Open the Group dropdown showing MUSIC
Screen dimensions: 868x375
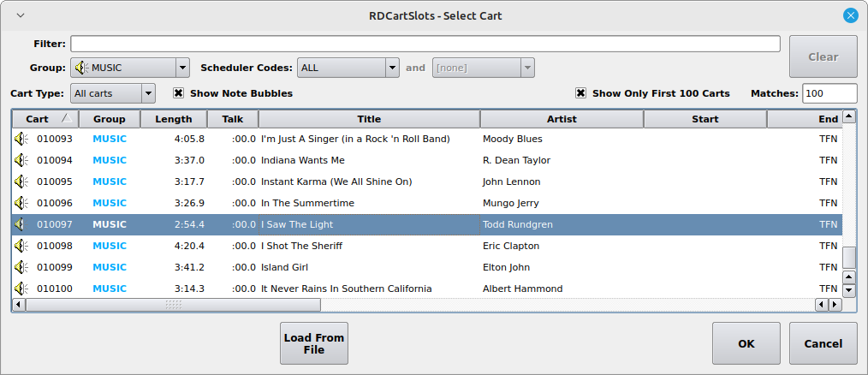130,68
